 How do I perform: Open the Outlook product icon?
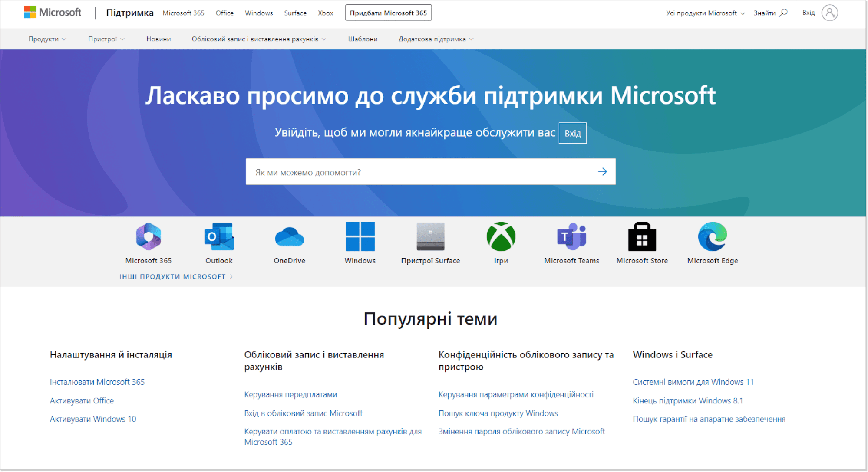pyautogui.click(x=219, y=237)
